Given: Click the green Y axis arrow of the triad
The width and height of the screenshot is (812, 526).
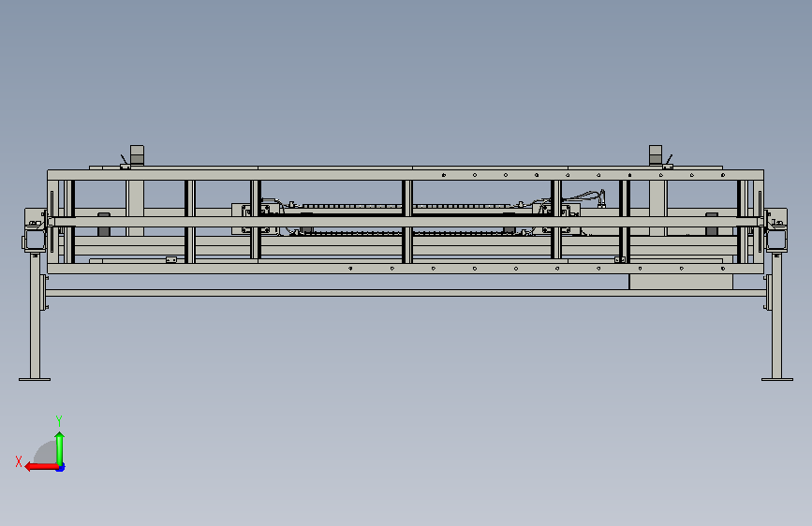Looking at the screenshot, I should pos(60,448).
